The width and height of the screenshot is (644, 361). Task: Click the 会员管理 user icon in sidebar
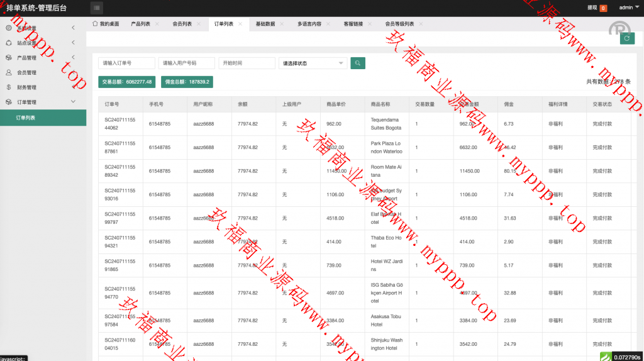9,72
